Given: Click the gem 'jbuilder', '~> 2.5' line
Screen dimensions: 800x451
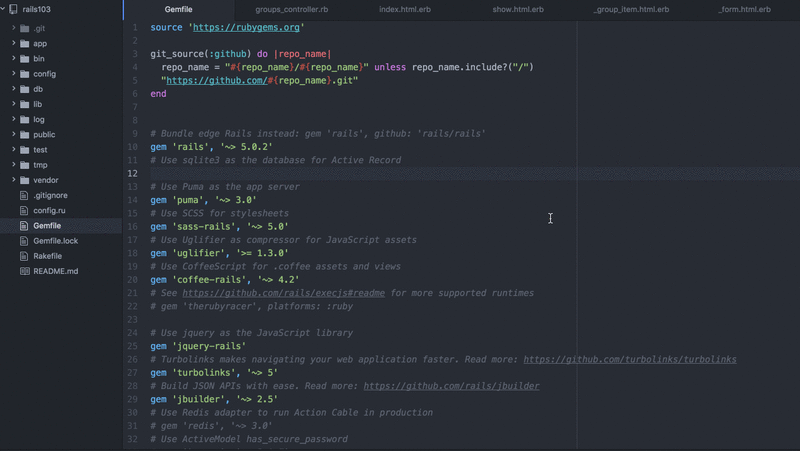Looking at the screenshot, I should tap(214, 399).
